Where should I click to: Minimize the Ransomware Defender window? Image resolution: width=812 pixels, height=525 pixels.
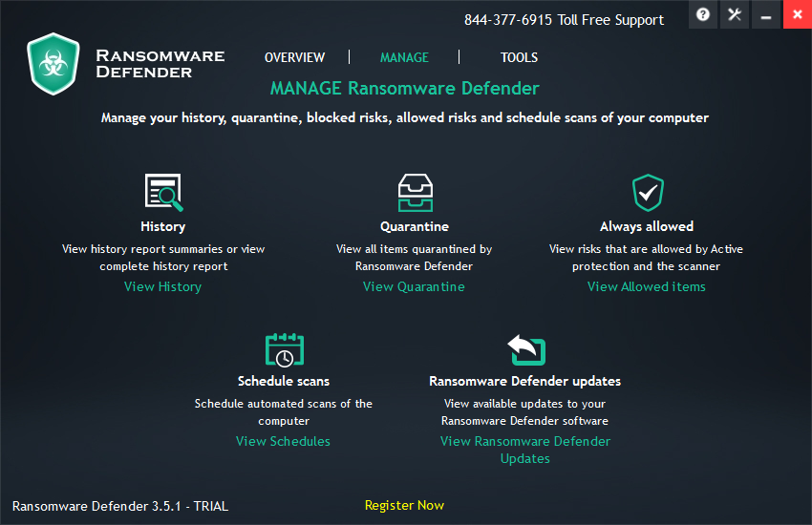tap(766, 14)
